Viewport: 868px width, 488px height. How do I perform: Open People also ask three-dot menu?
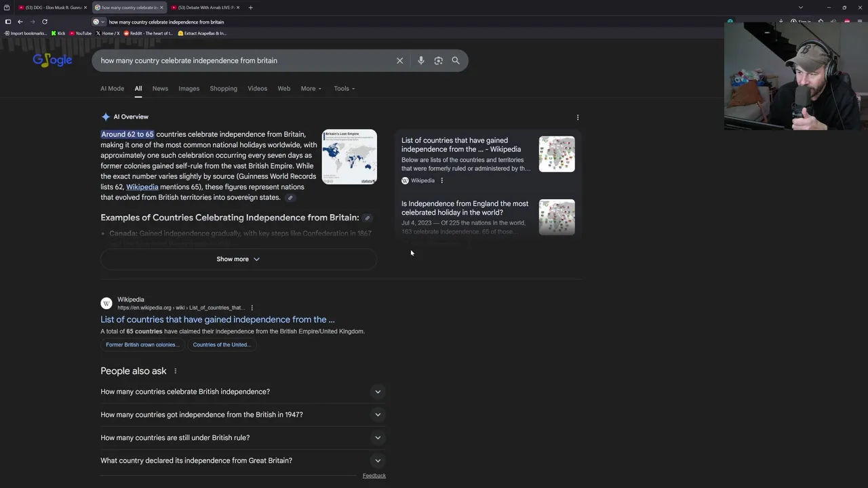coord(175,371)
